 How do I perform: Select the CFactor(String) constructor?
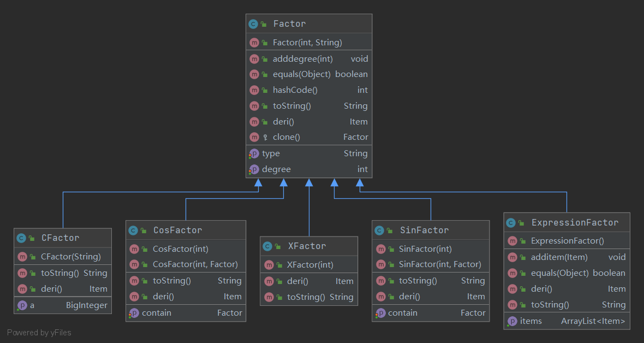pos(70,256)
